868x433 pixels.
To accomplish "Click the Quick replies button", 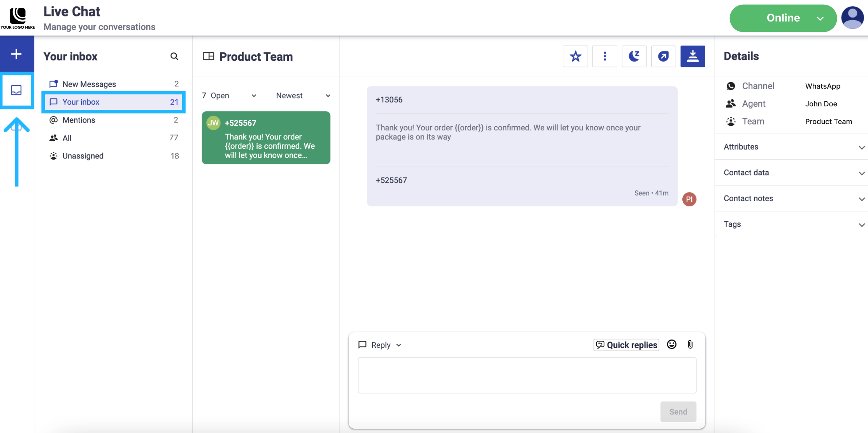I will [626, 345].
